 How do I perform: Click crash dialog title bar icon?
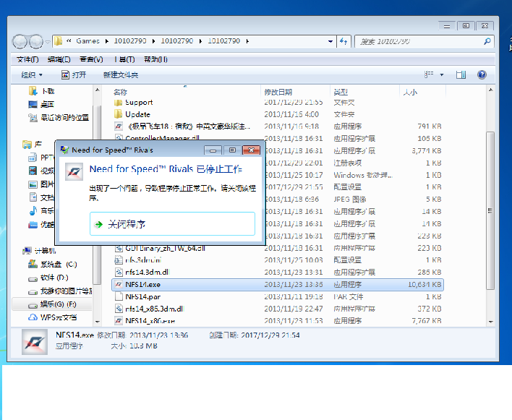[x=64, y=150]
